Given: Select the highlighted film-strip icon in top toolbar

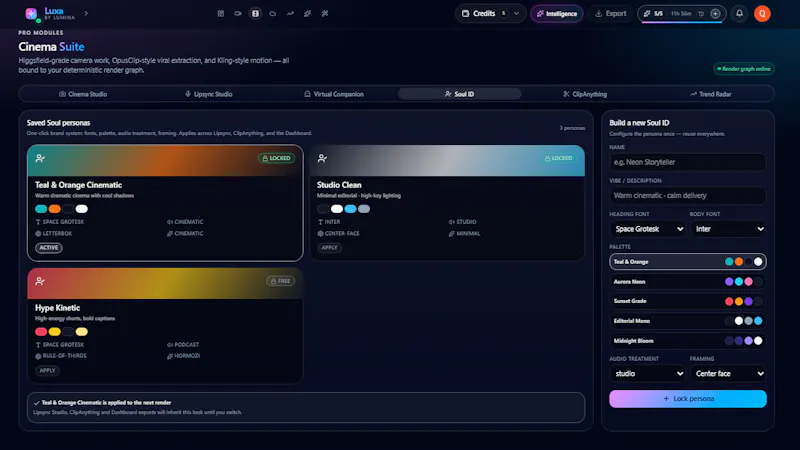Looking at the screenshot, I should click(255, 14).
